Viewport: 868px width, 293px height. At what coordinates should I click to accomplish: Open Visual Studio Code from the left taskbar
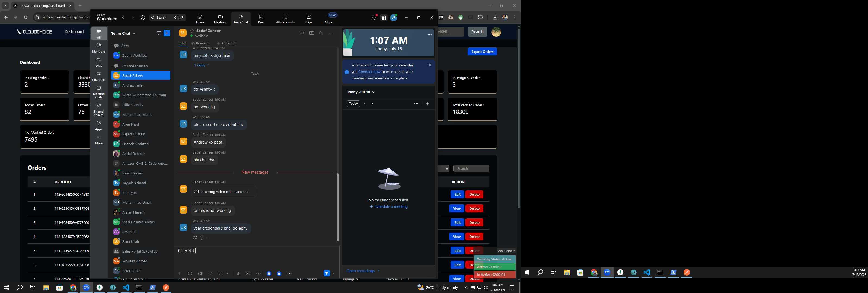pyautogui.click(x=126, y=288)
